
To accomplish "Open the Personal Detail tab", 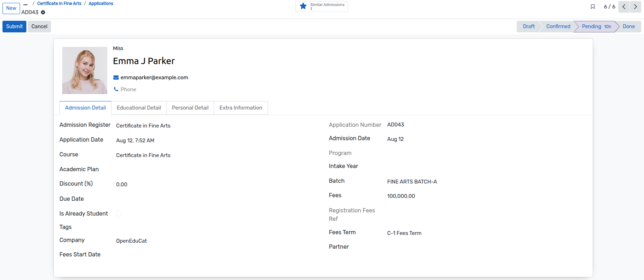I will tap(190, 108).
